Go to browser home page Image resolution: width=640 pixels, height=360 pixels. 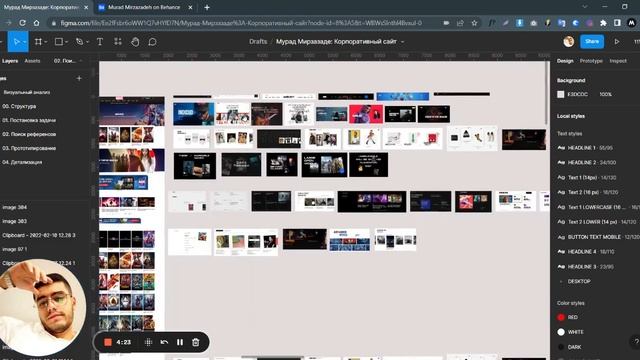click(37, 23)
